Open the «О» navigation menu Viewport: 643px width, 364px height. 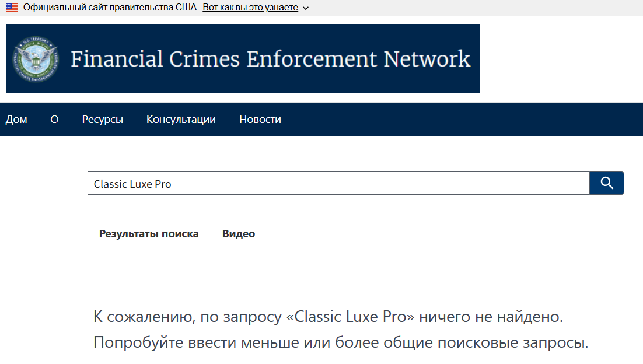click(x=54, y=119)
